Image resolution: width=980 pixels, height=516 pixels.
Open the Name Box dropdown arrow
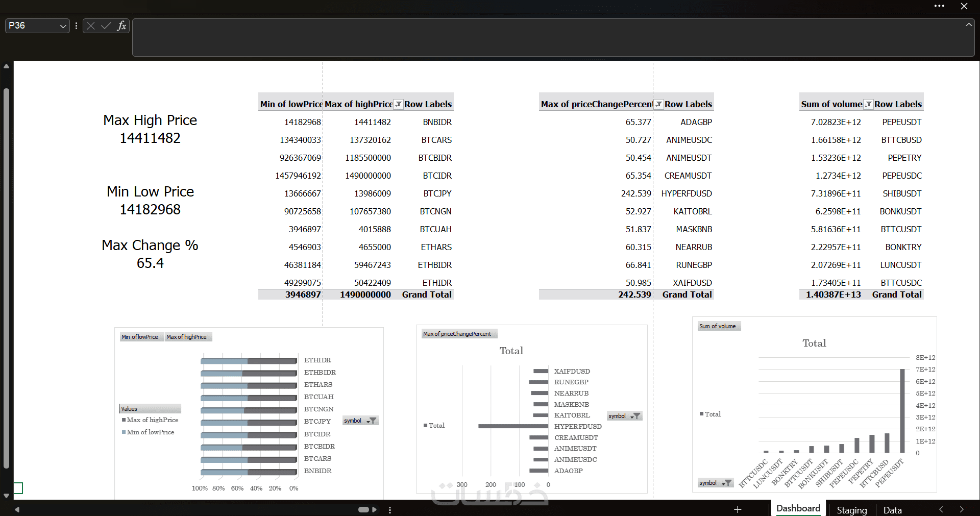(x=63, y=26)
